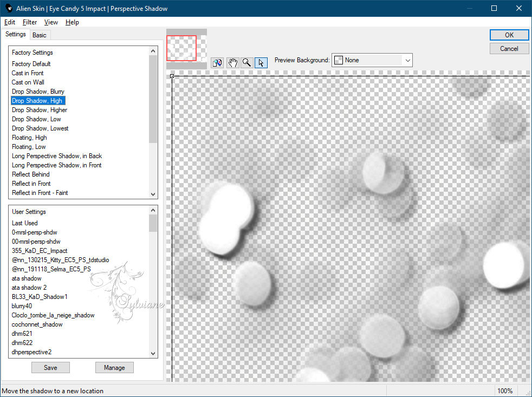This screenshot has width=532, height=397.
Task: Select the shadow Move arrow tool
Action: coord(261,63)
